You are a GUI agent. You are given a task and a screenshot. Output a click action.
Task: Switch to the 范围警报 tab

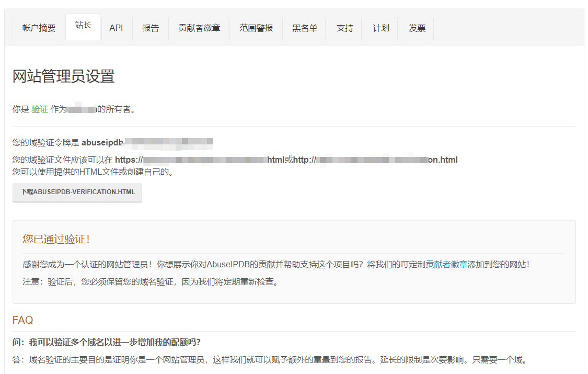tap(256, 28)
